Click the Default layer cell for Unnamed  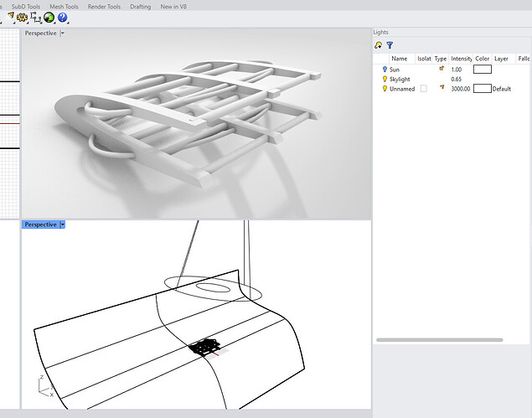click(502, 89)
